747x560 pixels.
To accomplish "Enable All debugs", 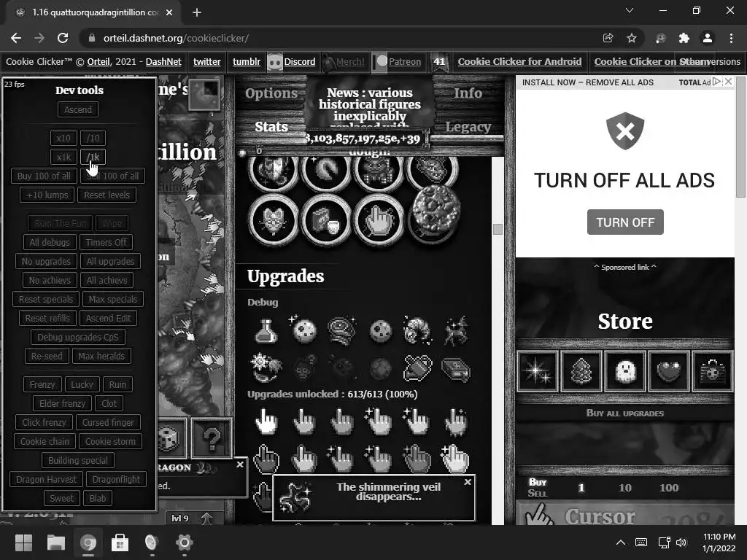I will tap(50, 242).
